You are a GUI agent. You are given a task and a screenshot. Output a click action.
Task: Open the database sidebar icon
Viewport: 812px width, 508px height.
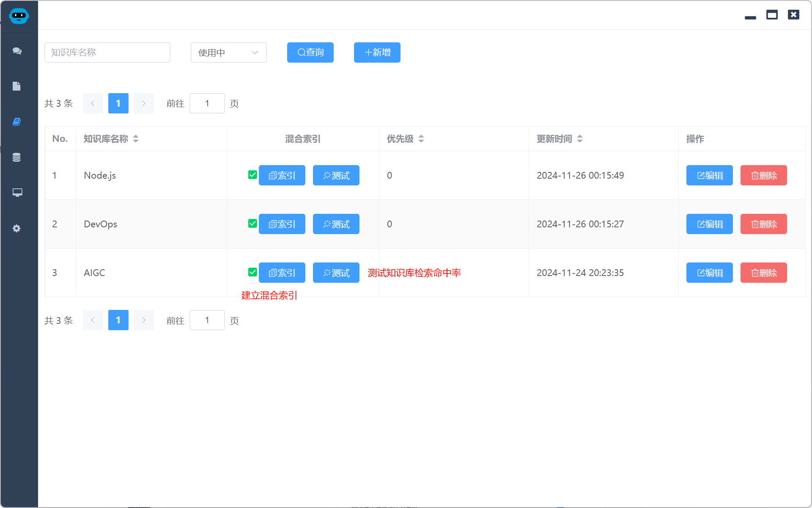16,157
